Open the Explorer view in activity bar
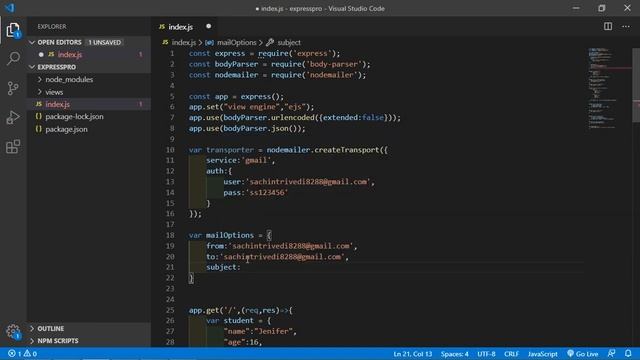Screen dimensions: 640x360 pyautogui.click(x=13, y=30)
